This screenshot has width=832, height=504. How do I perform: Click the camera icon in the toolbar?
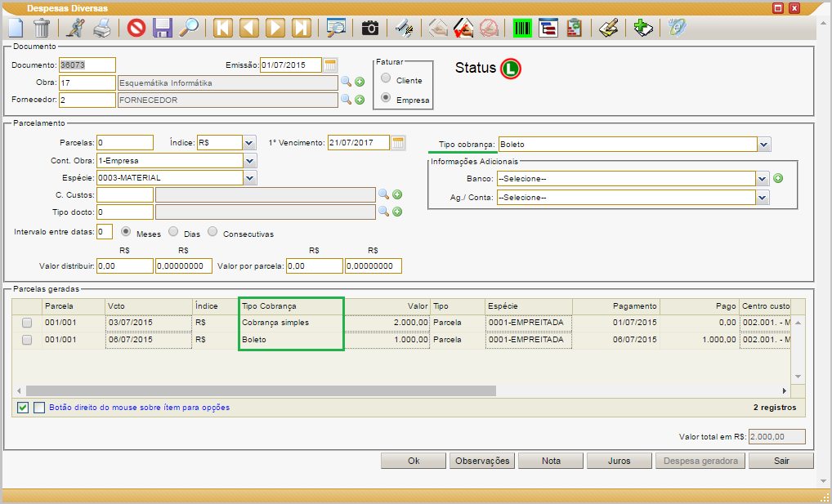tap(370, 28)
